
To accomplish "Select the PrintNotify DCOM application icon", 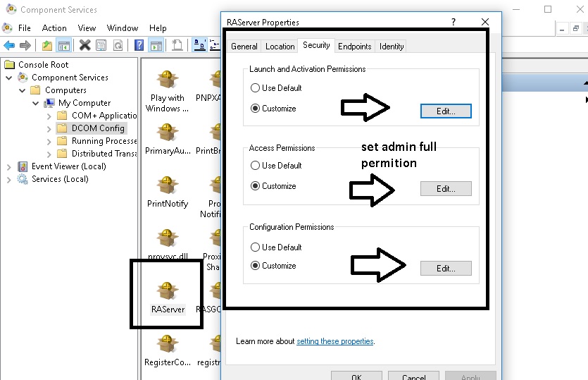I will (168, 192).
